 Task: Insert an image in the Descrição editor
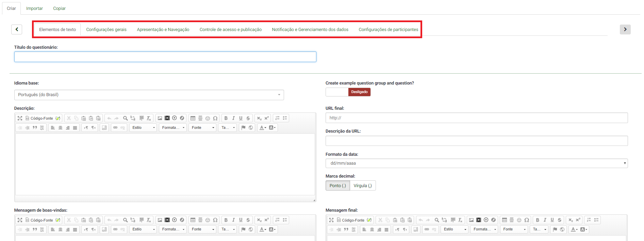(x=160, y=118)
